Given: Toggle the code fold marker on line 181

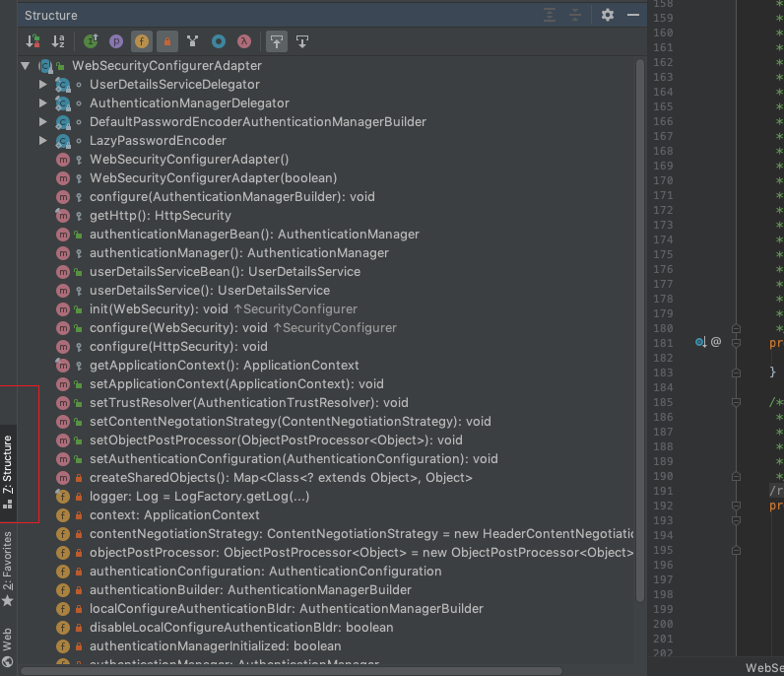Looking at the screenshot, I should click(736, 343).
